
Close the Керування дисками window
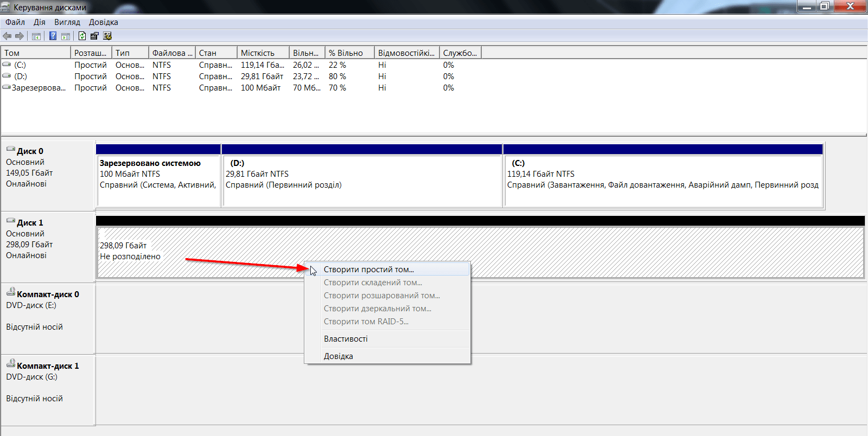tap(850, 6)
